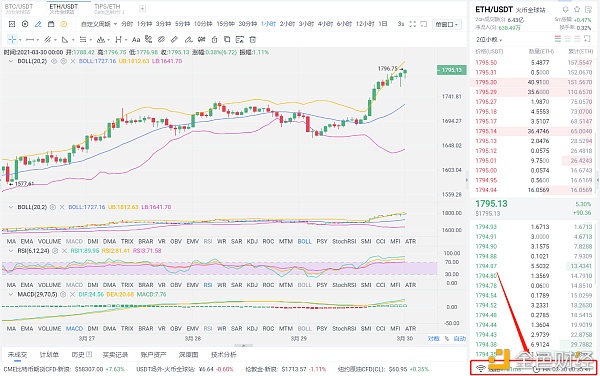Screen dimensions: 600x376
Task: Click the ask price 1795.50 row
Action: click(x=533, y=62)
